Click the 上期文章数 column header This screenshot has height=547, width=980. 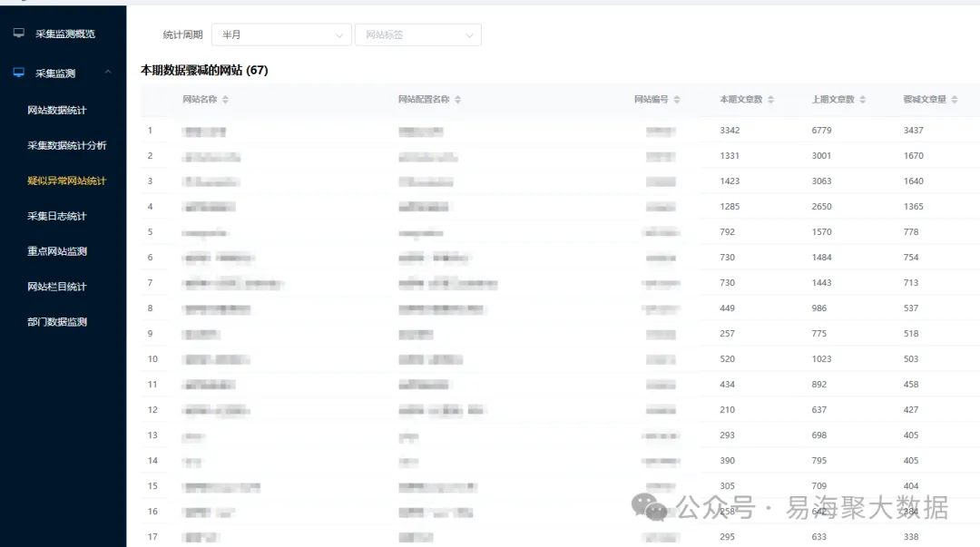(x=833, y=100)
